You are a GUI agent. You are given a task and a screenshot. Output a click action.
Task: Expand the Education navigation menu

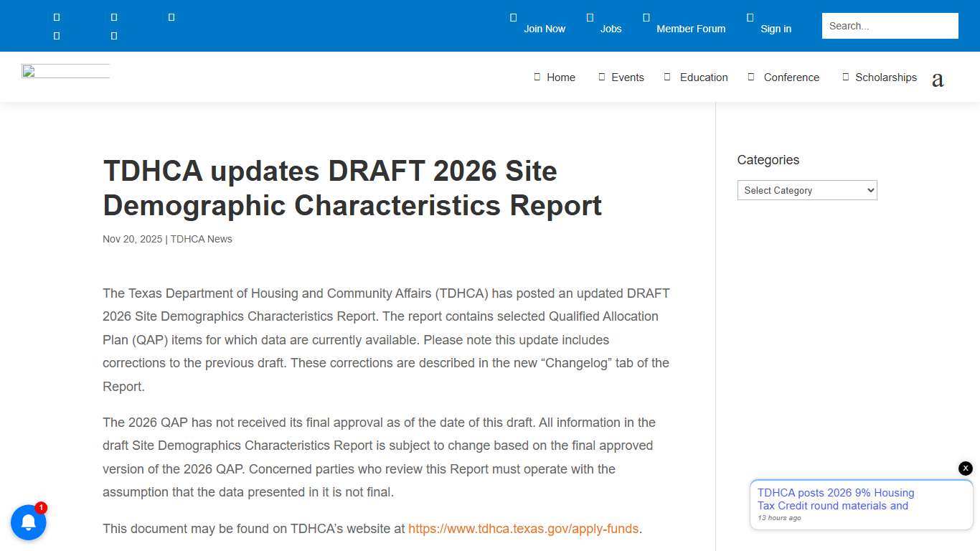(703, 77)
